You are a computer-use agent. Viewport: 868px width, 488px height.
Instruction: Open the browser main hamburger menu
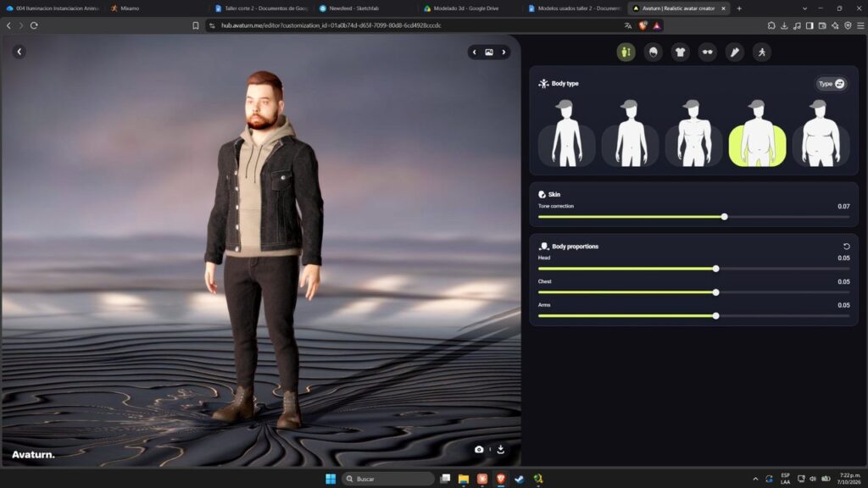[860, 25]
